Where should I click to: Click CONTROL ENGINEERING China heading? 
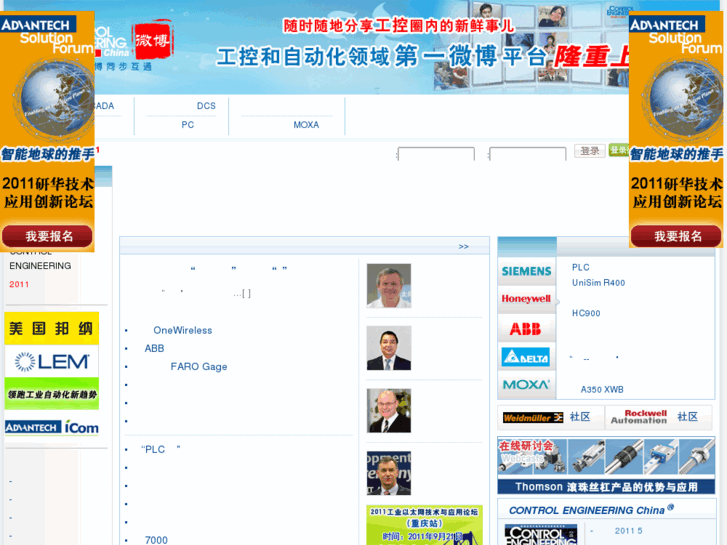pyautogui.click(x=591, y=510)
